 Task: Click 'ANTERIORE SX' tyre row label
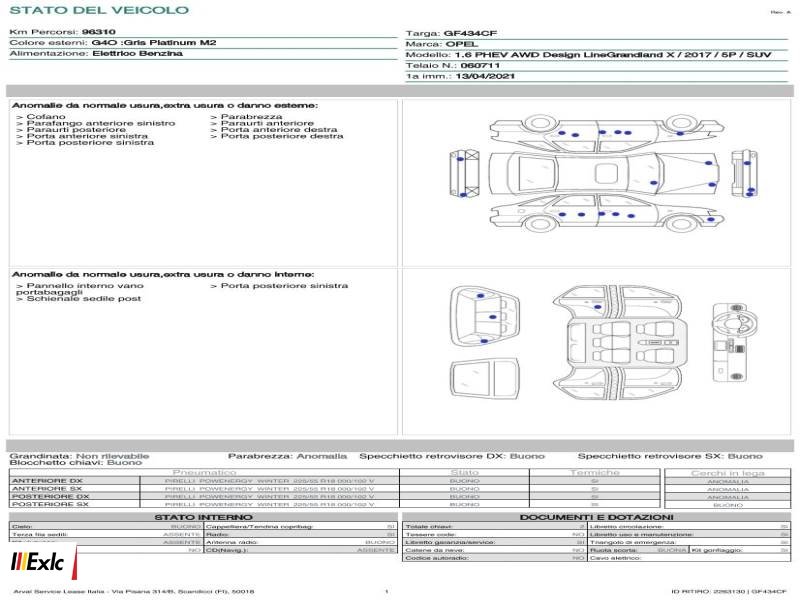(47, 488)
